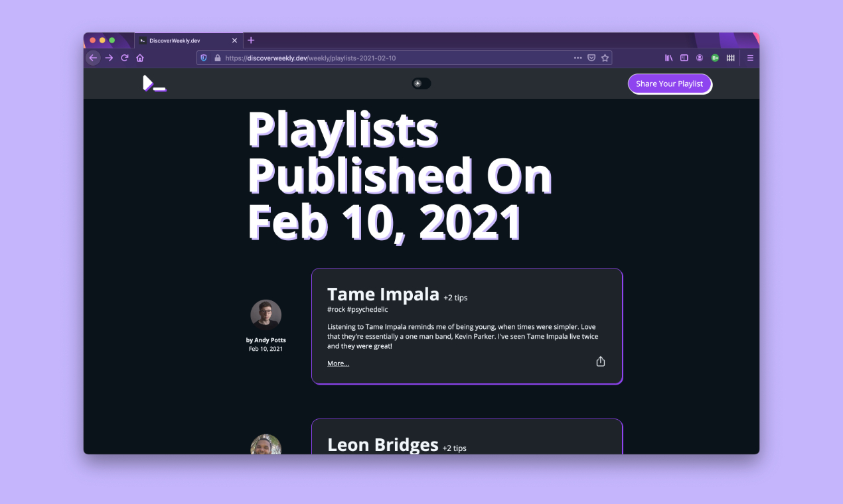Go forward with the forward arrow

[109, 58]
